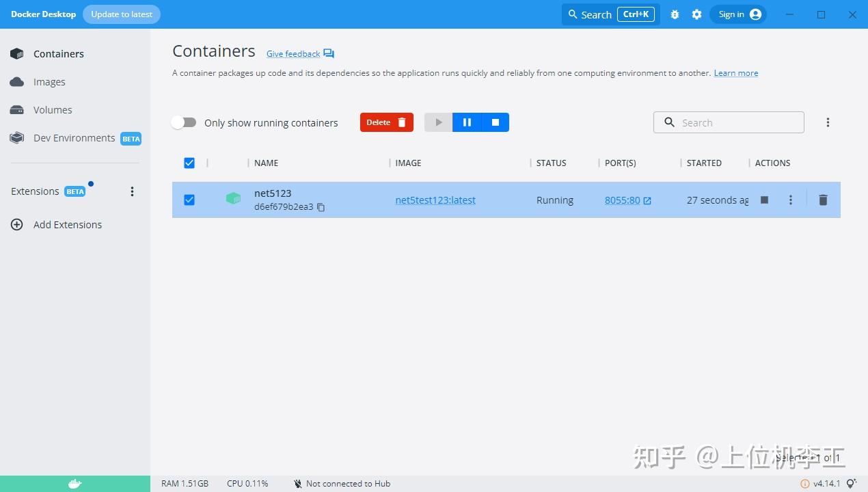Sort by IMAGE column header
868x492 pixels.
[408, 163]
